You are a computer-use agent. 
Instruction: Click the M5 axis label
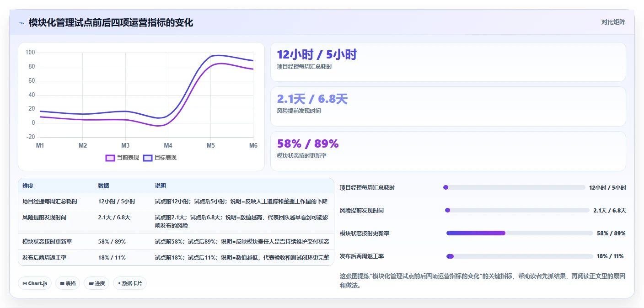click(210, 146)
